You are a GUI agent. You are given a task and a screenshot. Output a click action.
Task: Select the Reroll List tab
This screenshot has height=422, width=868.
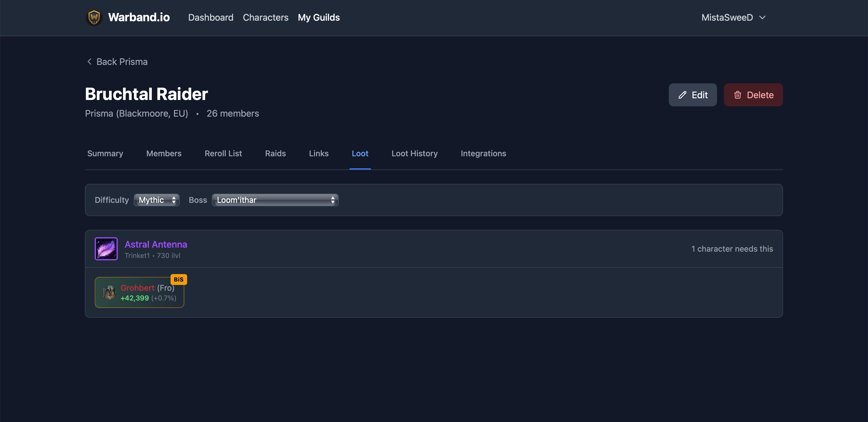[223, 153]
